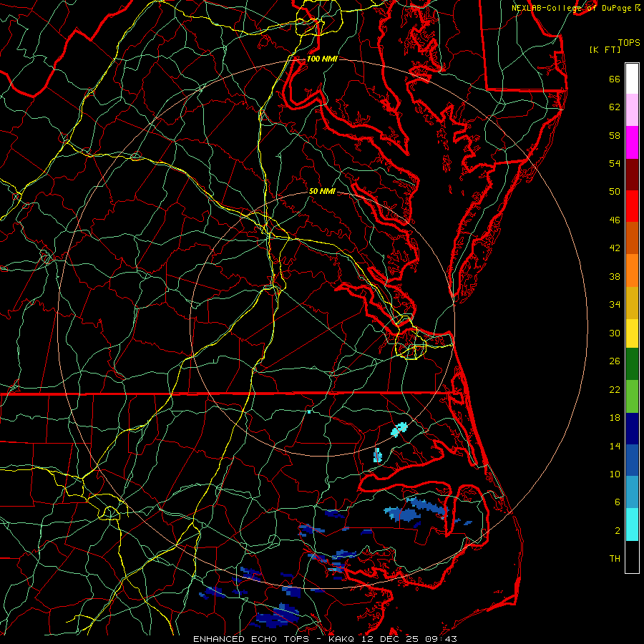Screen dimensions: 644x644
Task: Click the "50" scale label
Action: [615, 191]
